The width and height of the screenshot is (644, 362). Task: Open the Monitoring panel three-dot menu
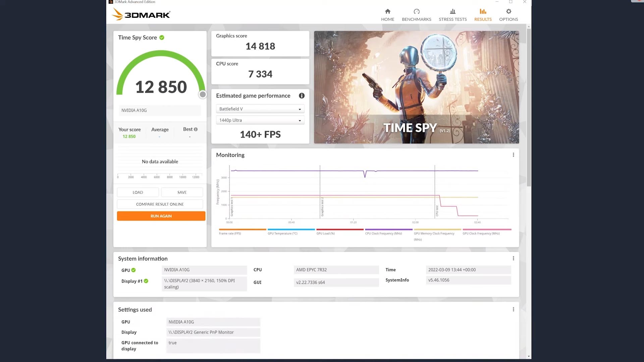click(x=513, y=155)
